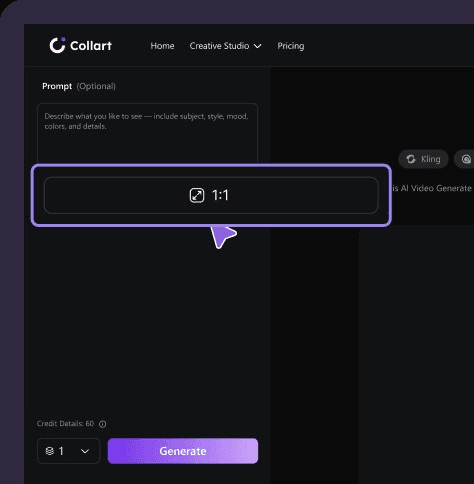
Task: Click the Kling model swirl icon
Action: click(x=411, y=159)
